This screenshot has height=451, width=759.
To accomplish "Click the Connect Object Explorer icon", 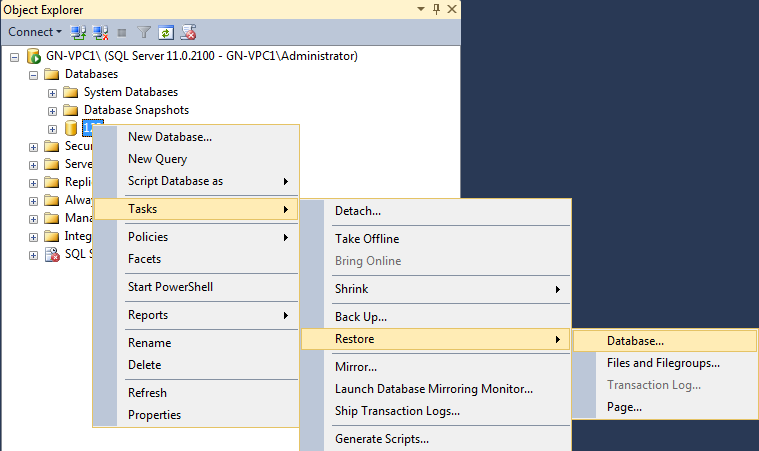I will (79, 32).
